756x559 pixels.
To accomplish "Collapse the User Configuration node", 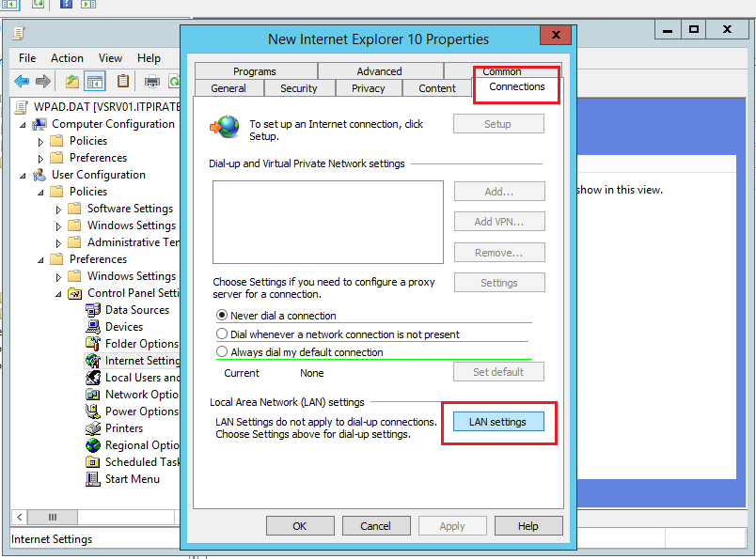I will [x=23, y=174].
